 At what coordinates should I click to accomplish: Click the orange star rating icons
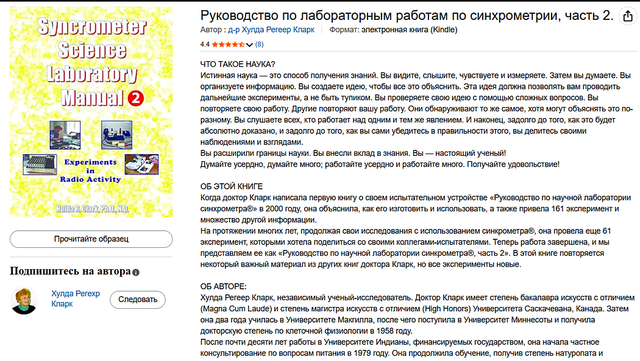[x=228, y=44]
